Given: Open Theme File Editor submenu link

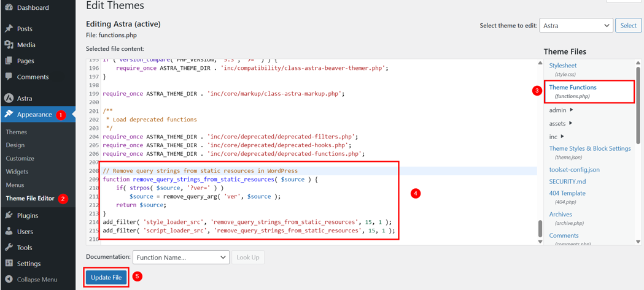Looking at the screenshot, I should pos(30,198).
